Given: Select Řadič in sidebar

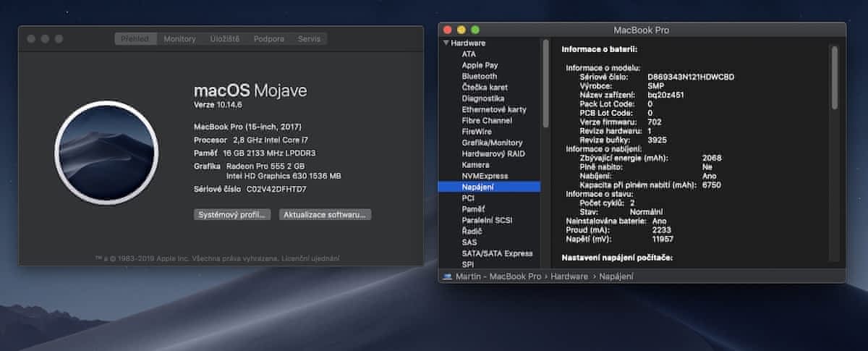Looking at the screenshot, I should [x=472, y=231].
